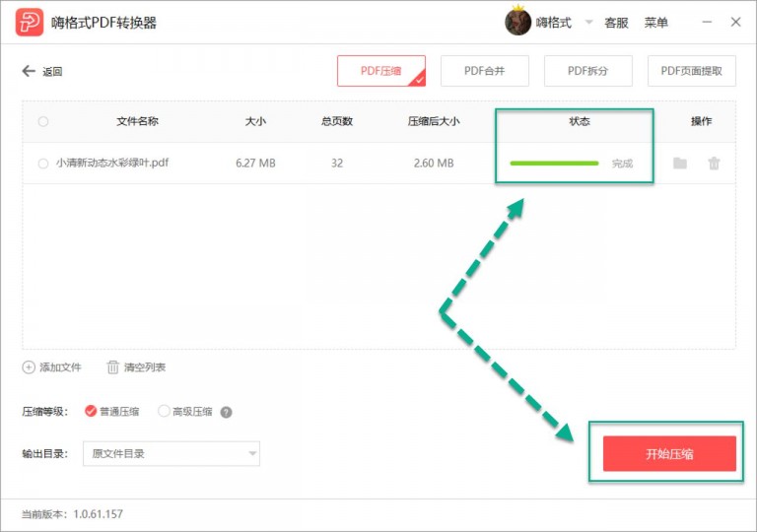Click the 添加文件 text label
Screen dimensions: 757x532
tap(60, 367)
